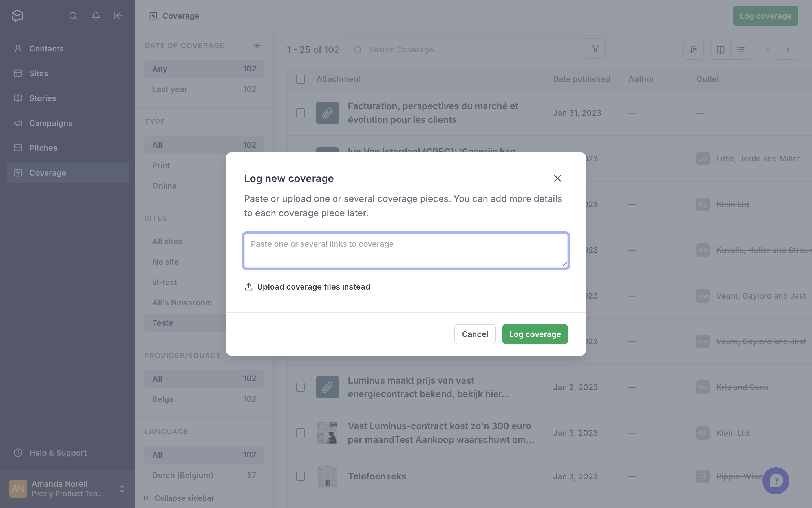Filter by Last year
Viewport: 812px width, 508px height.
[204, 89]
